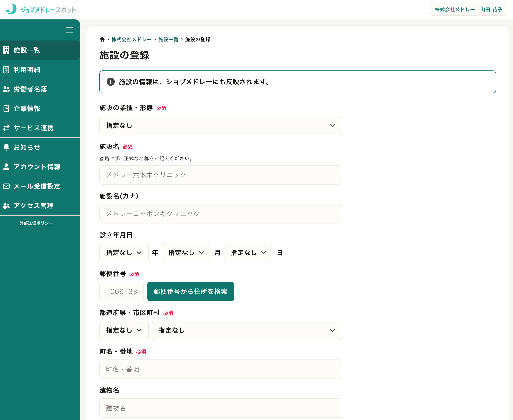The width and height of the screenshot is (513, 420).
Task: Open メール受信設定 in the sidebar
Action: coord(40,186)
